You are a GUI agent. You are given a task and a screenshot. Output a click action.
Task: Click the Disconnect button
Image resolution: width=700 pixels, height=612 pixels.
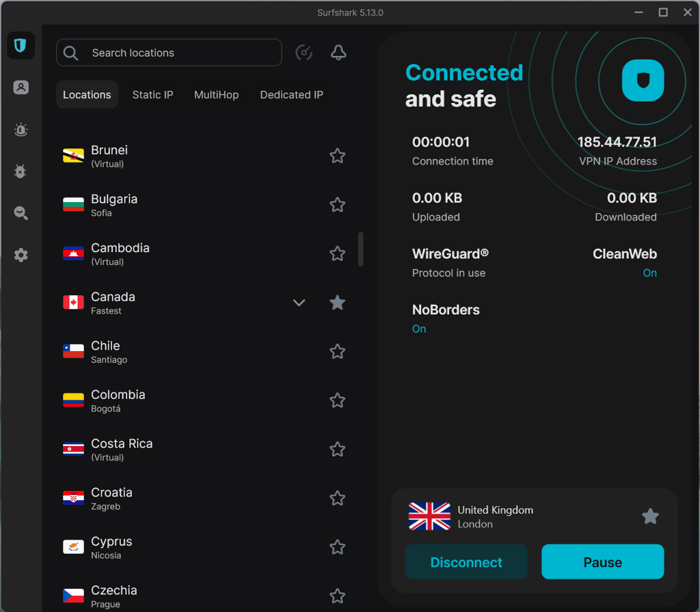[466, 562]
